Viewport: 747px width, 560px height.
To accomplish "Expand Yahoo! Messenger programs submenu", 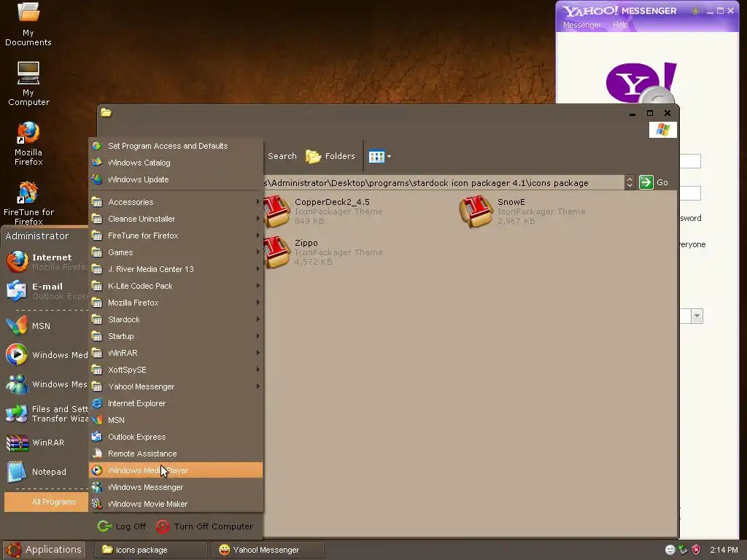I will tap(176, 386).
